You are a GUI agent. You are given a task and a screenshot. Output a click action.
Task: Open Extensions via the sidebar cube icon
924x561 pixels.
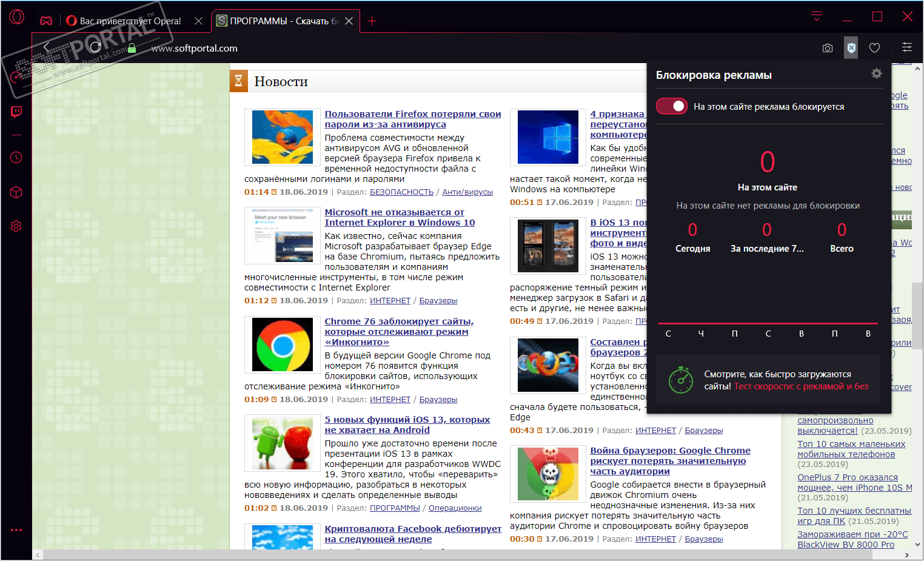click(x=16, y=192)
